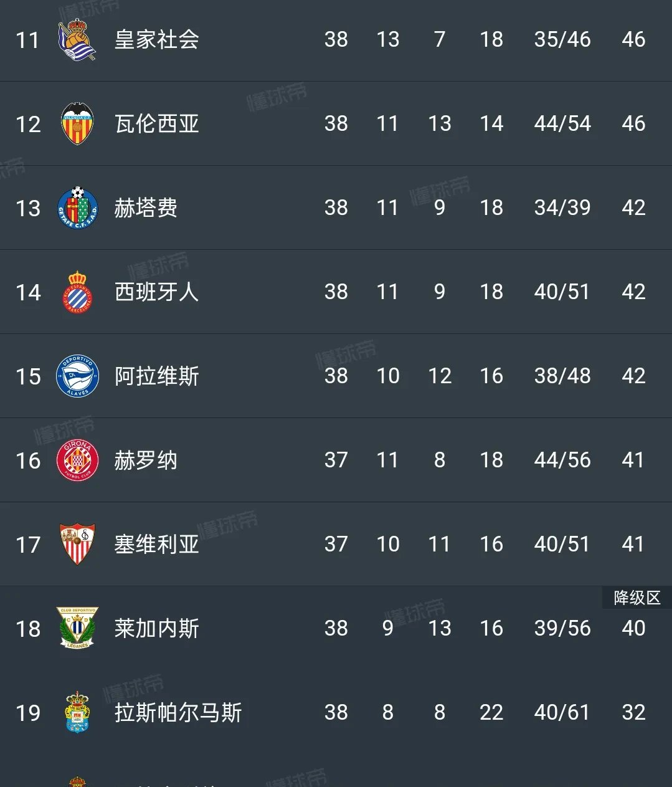This screenshot has width=672, height=787.
Task: Tap the 降级区 relegation zone label
Action: [x=637, y=598]
